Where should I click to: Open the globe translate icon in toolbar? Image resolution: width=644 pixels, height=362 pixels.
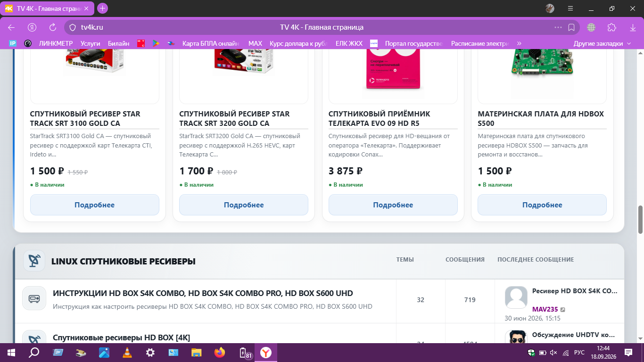[591, 27]
